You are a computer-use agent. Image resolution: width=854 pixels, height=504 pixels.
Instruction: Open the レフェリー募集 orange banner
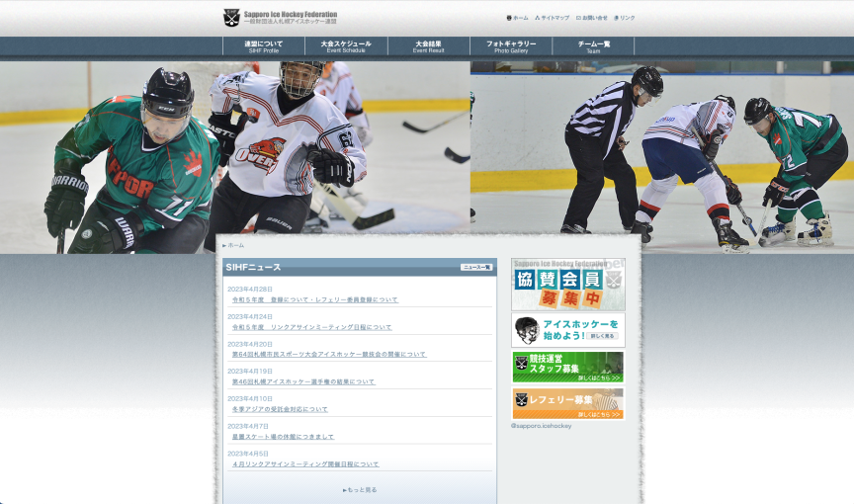[x=567, y=403]
